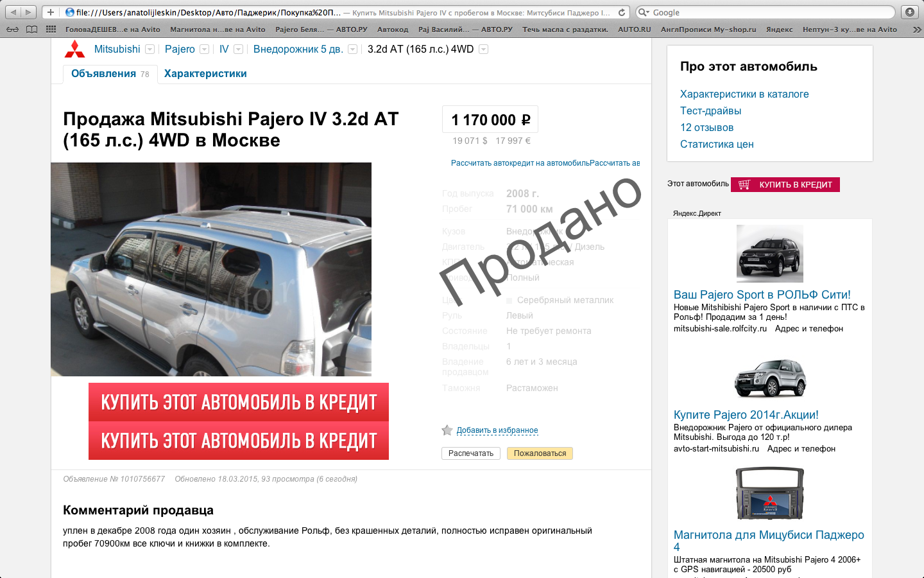924x578 pixels.
Task: Open the AUTO.RU bookmark
Action: (x=635, y=30)
